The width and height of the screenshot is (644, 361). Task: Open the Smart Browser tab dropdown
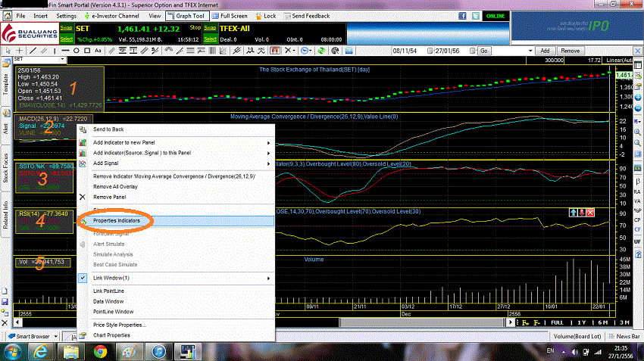click(x=55, y=336)
